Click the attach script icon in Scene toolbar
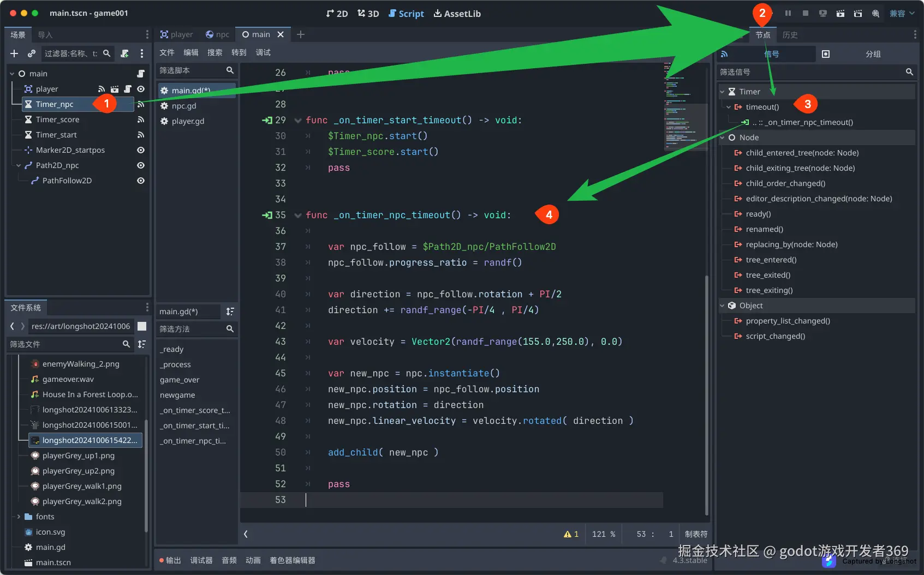The image size is (924, 575). [x=125, y=53]
